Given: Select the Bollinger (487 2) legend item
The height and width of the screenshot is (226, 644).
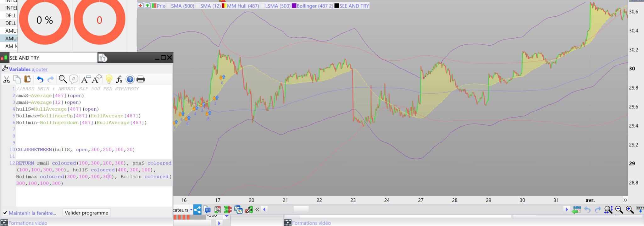Looking at the screenshot, I should (x=314, y=6).
